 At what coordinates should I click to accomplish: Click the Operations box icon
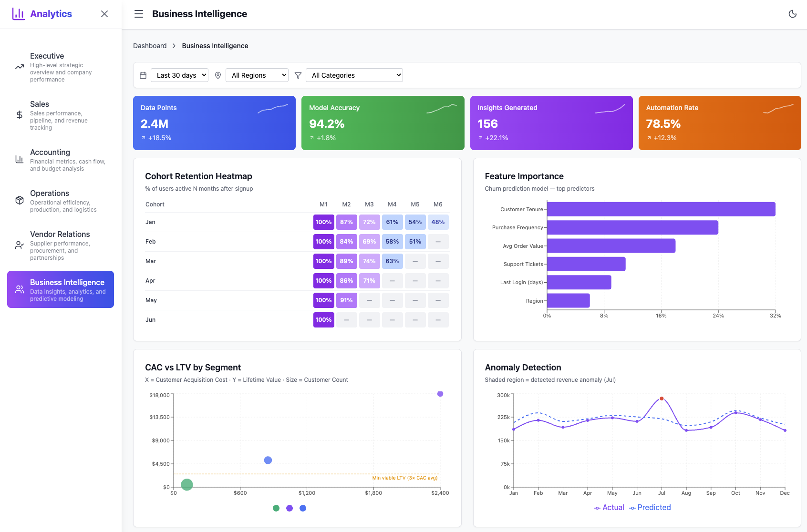[20, 200]
